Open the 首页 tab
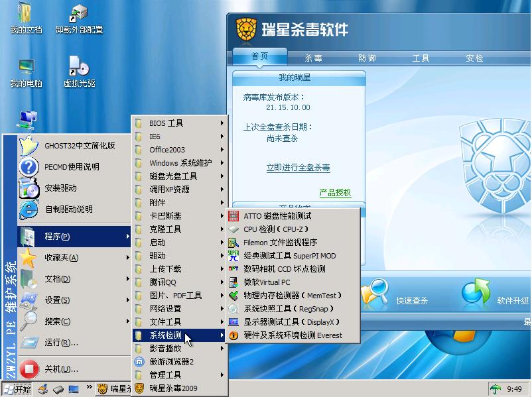Viewport: 532px width, 397px height. [260, 56]
